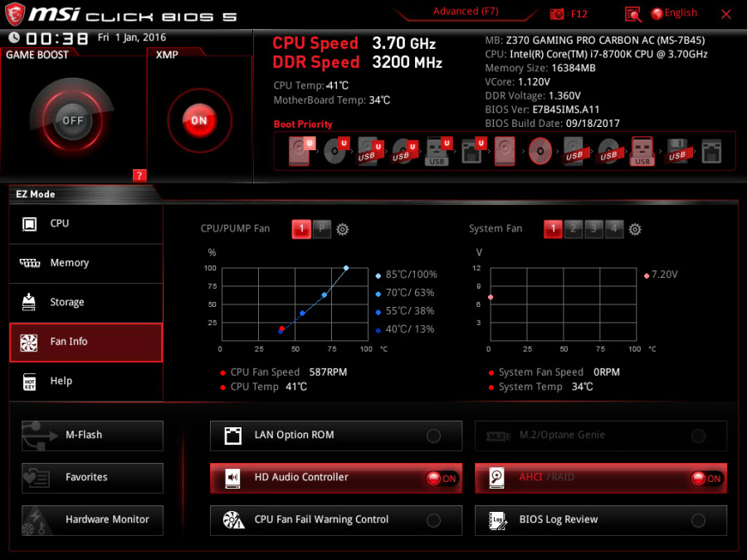
Task: Open the BIOS search magnifier icon
Action: pyautogui.click(x=632, y=14)
